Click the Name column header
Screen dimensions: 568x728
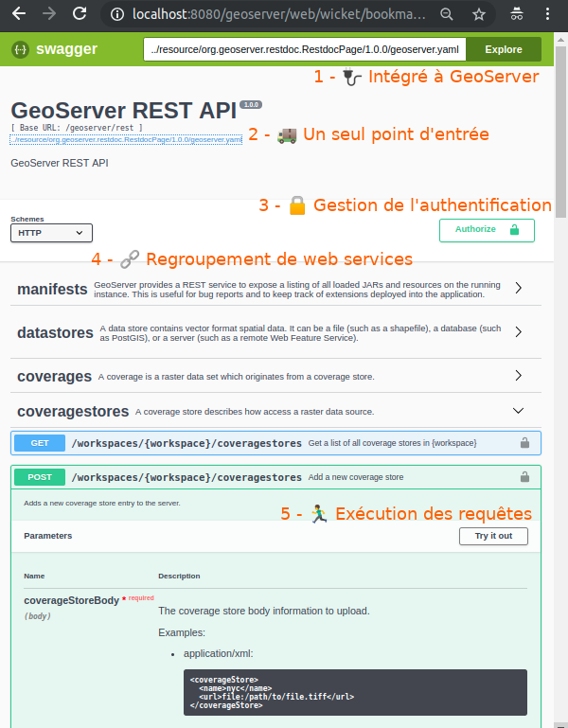pos(34,576)
